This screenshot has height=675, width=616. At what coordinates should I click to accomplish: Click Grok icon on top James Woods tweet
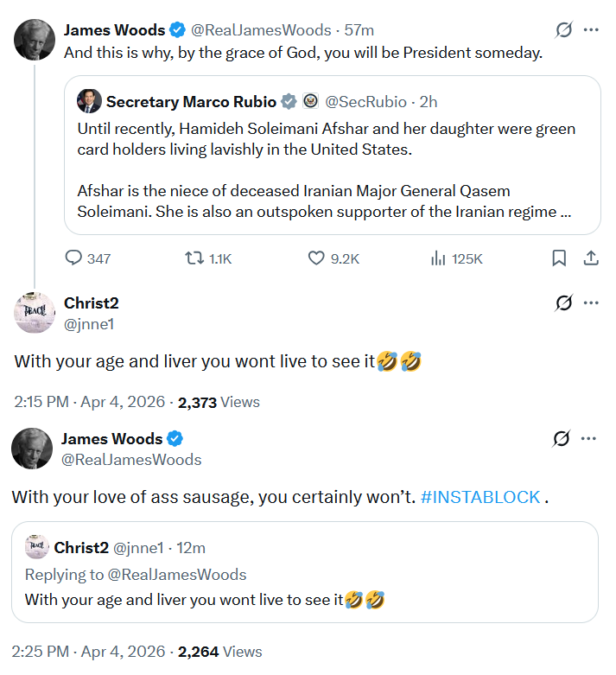[x=563, y=30]
